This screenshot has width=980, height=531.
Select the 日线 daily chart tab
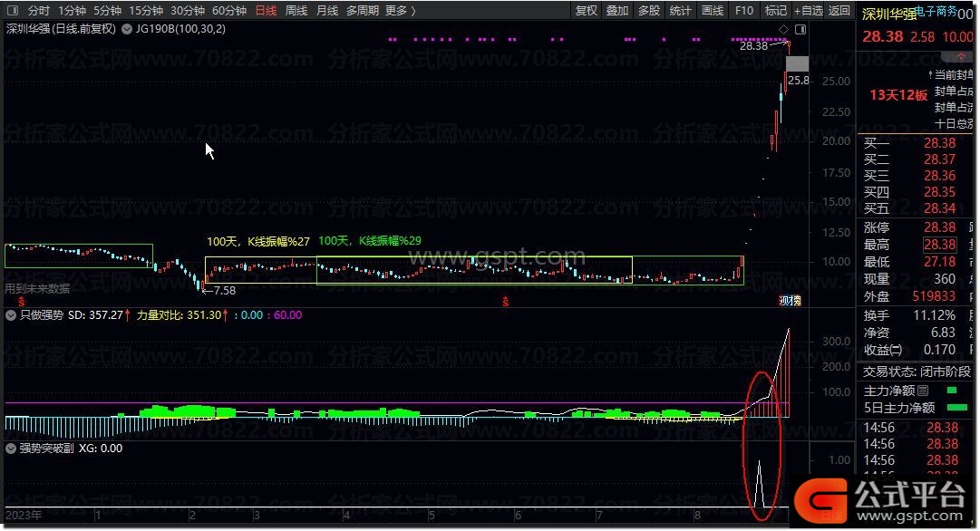[266, 11]
